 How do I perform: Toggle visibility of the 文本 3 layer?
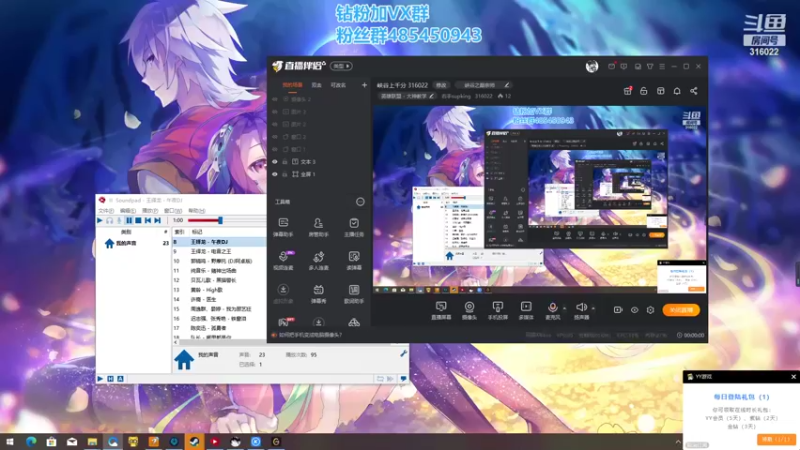[274, 162]
